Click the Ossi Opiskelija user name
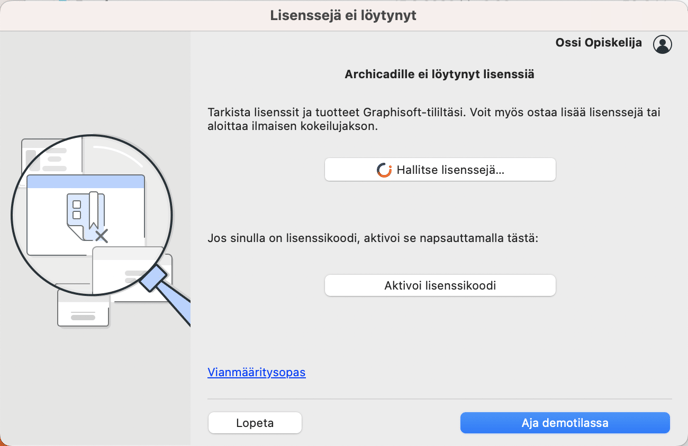688x446 pixels. (598, 43)
